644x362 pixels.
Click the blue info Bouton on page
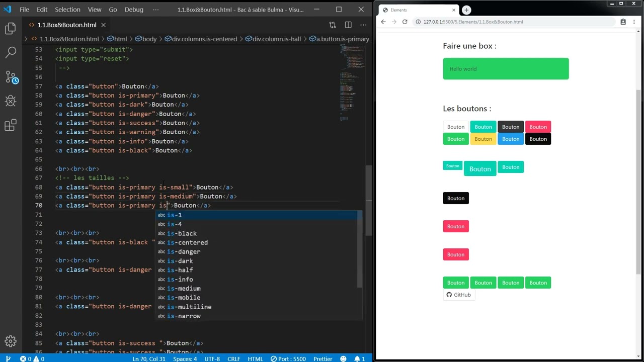511,139
